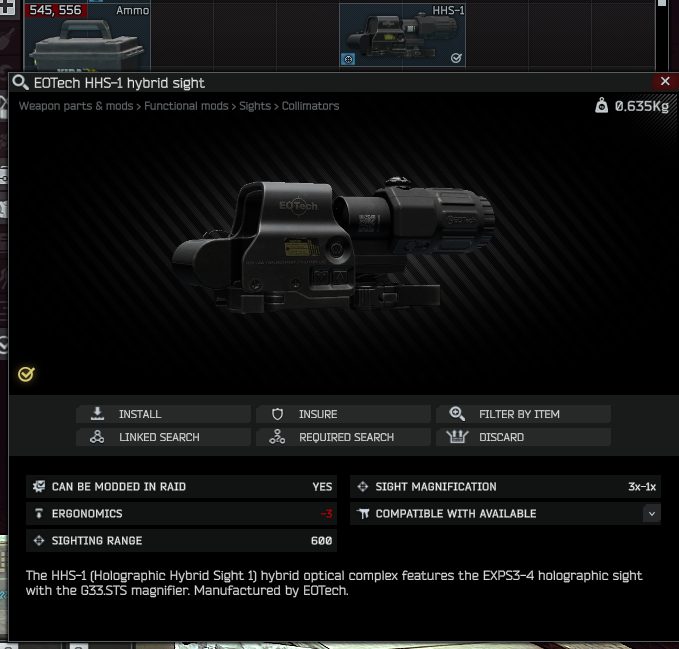
Task: Click the weight bag icon beside 0.635Kg
Action: [x=601, y=105]
